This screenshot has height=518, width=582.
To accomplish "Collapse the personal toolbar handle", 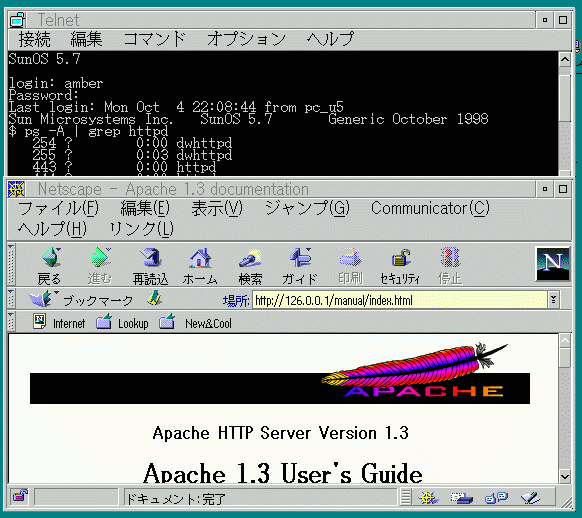I will pyautogui.click(x=11, y=322).
